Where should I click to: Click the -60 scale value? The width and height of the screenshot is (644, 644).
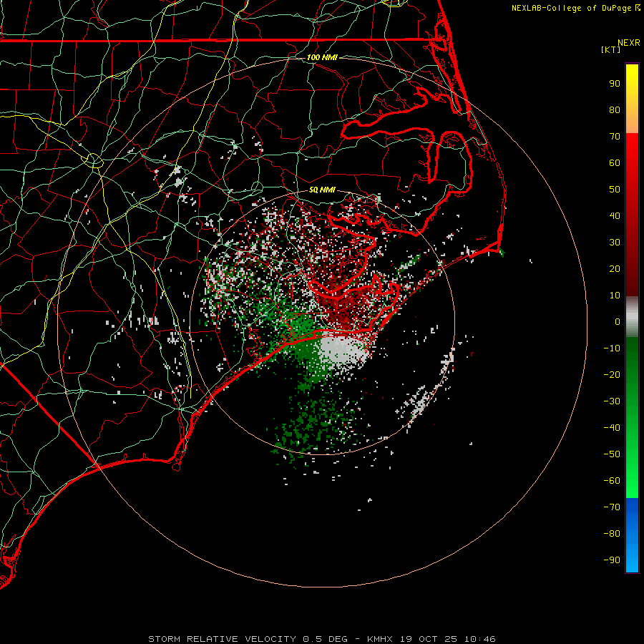612,481
